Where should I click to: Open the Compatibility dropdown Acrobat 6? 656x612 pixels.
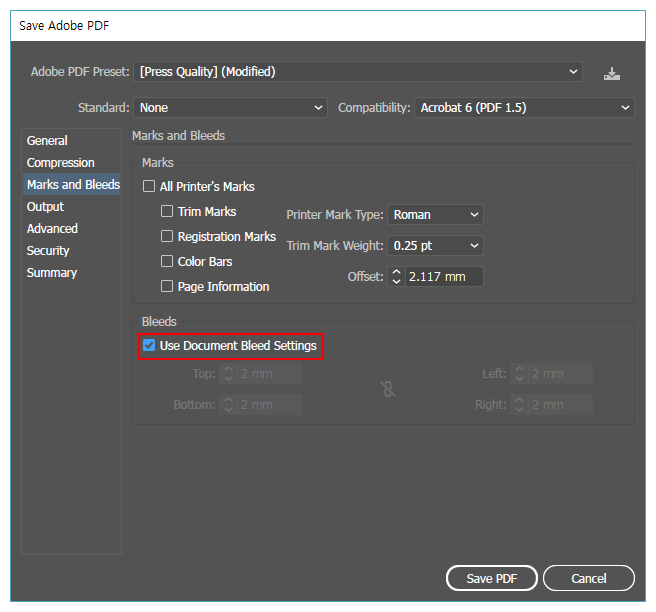tap(524, 108)
